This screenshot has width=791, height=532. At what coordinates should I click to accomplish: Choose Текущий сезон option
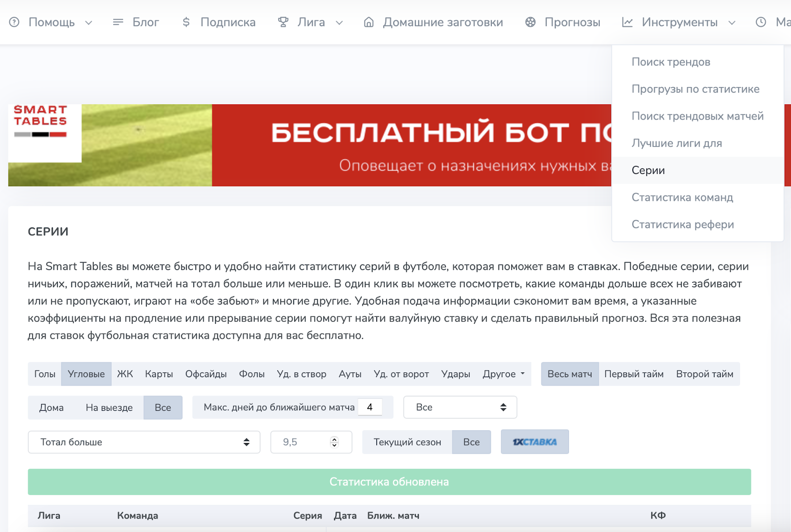[x=407, y=442]
